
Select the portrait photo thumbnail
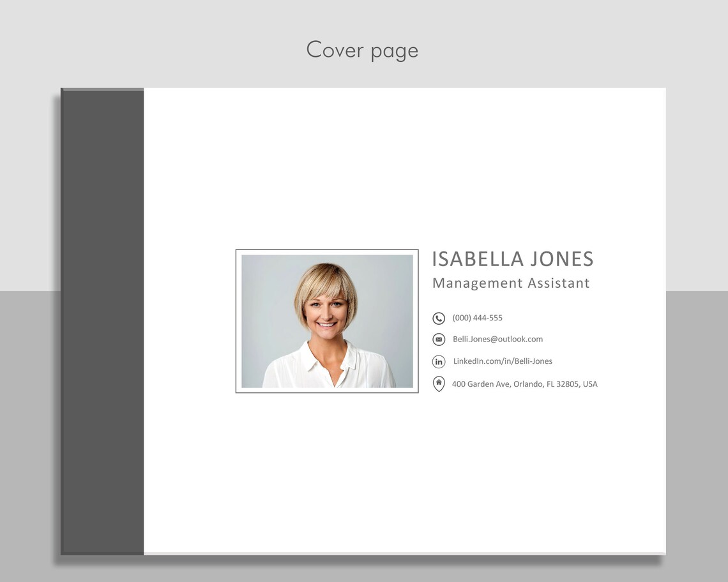[x=326, y=321]
